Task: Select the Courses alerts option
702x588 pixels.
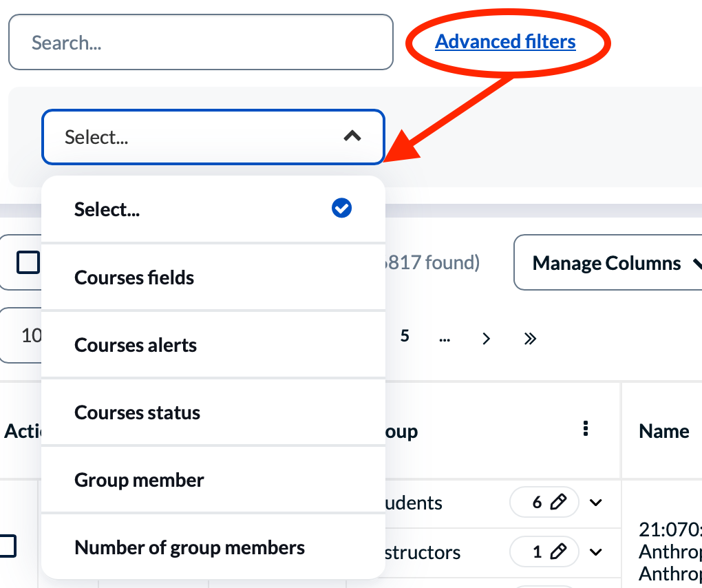Action: (213, 345)
